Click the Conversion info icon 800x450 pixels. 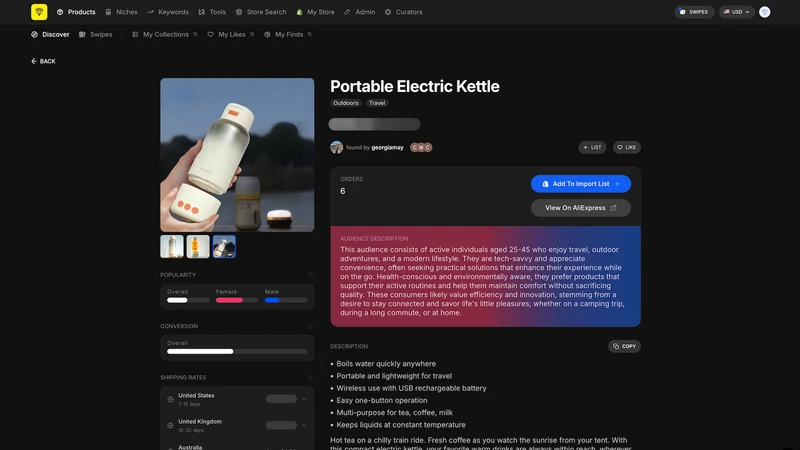[311, 326]
